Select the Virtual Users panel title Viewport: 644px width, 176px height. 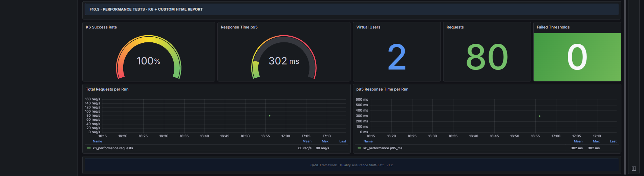[368, 27]
